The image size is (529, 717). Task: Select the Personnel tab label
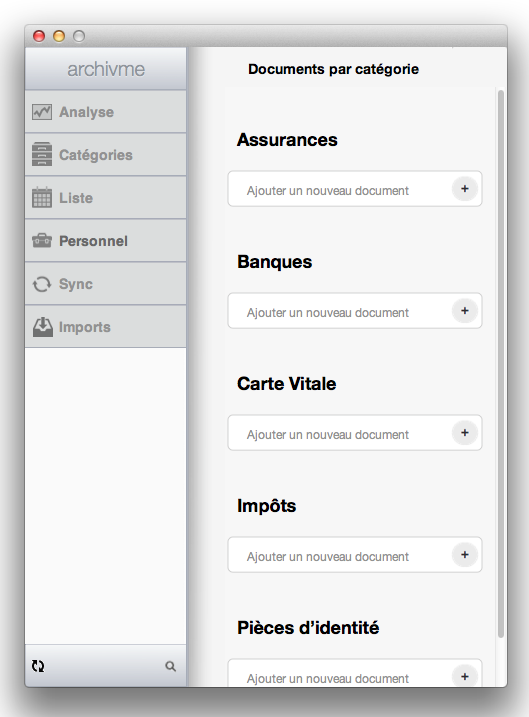[x=93, y=241]
